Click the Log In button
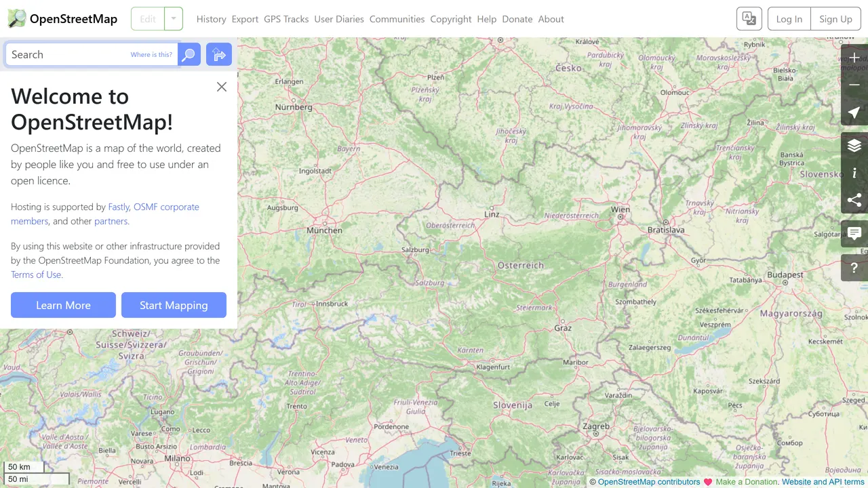The width and height of the screenshot is (868, 488). tap(789, 19)
